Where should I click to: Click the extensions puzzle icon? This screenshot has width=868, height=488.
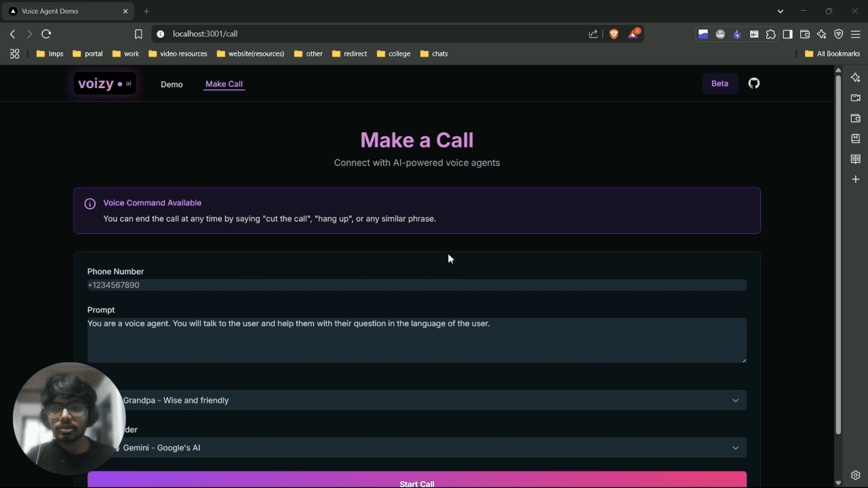(770, 34)
